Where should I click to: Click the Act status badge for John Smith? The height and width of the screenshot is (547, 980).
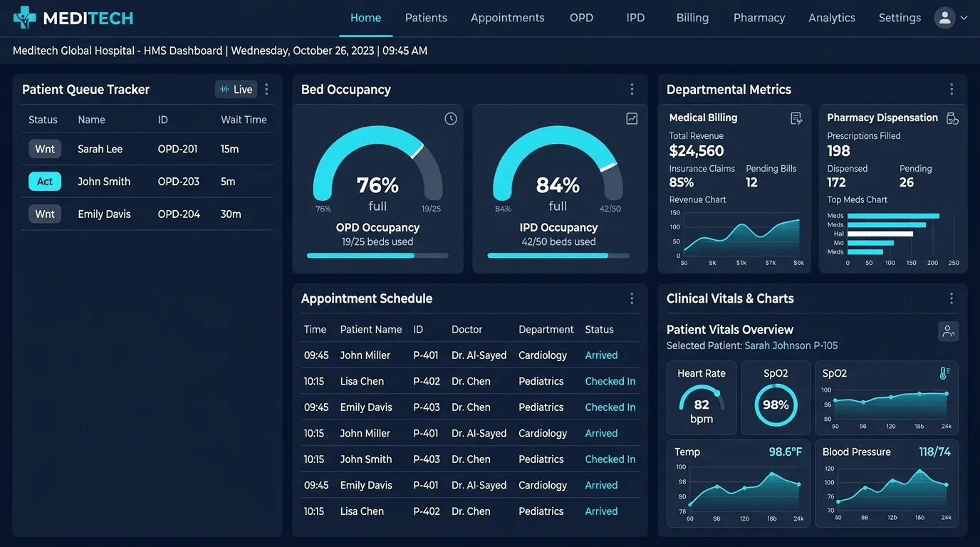click(45, 182)
